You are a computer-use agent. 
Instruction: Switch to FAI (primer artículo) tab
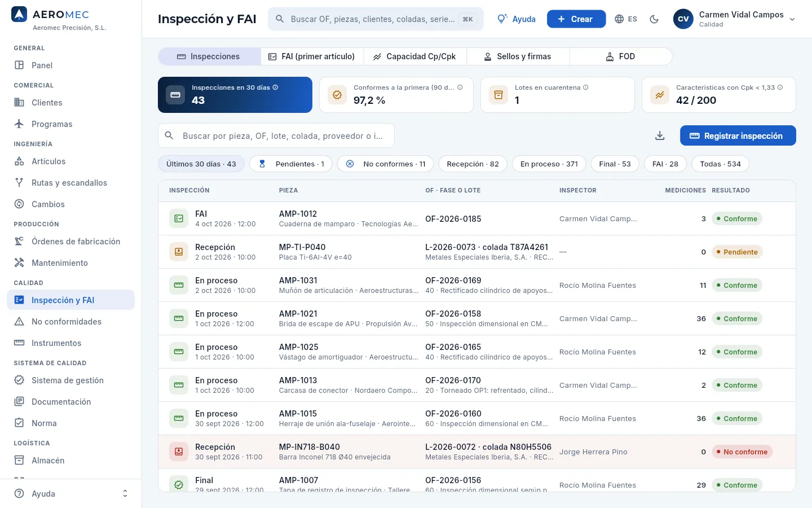point(312,56)
